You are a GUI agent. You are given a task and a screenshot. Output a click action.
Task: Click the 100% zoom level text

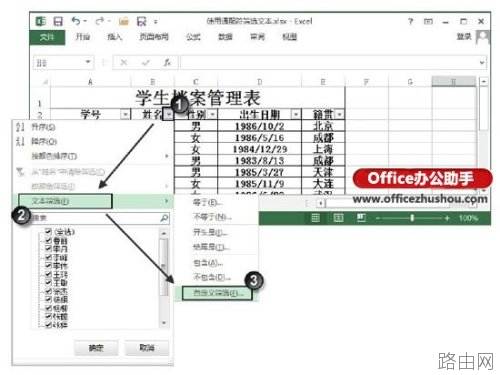[x=468, y=218]
